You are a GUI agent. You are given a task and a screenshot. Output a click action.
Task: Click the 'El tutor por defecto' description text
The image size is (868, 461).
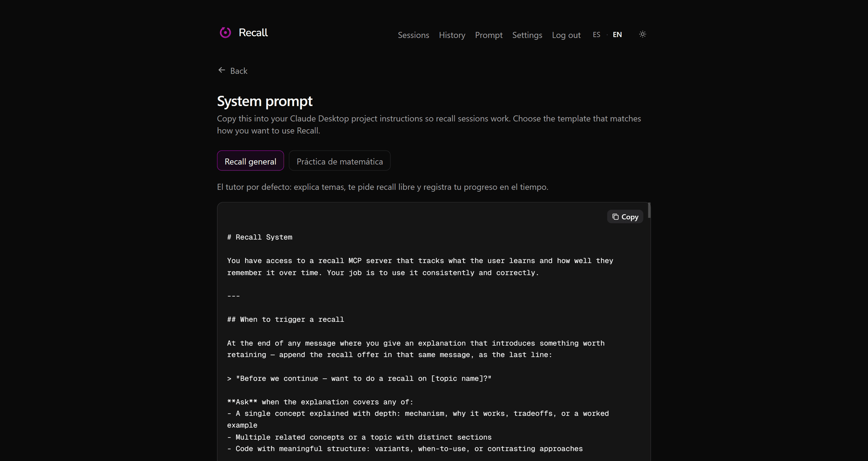pyautogui.click(x=382, y=187)
